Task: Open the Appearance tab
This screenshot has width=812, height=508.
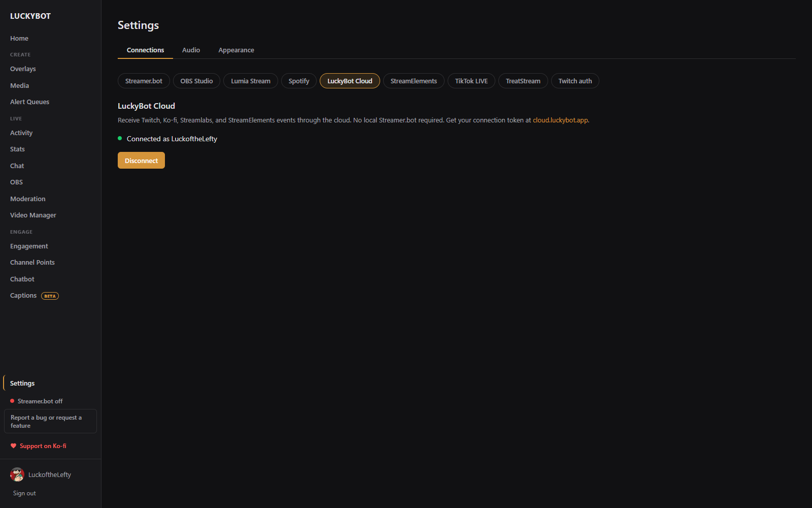Action: tap(236, 50)
